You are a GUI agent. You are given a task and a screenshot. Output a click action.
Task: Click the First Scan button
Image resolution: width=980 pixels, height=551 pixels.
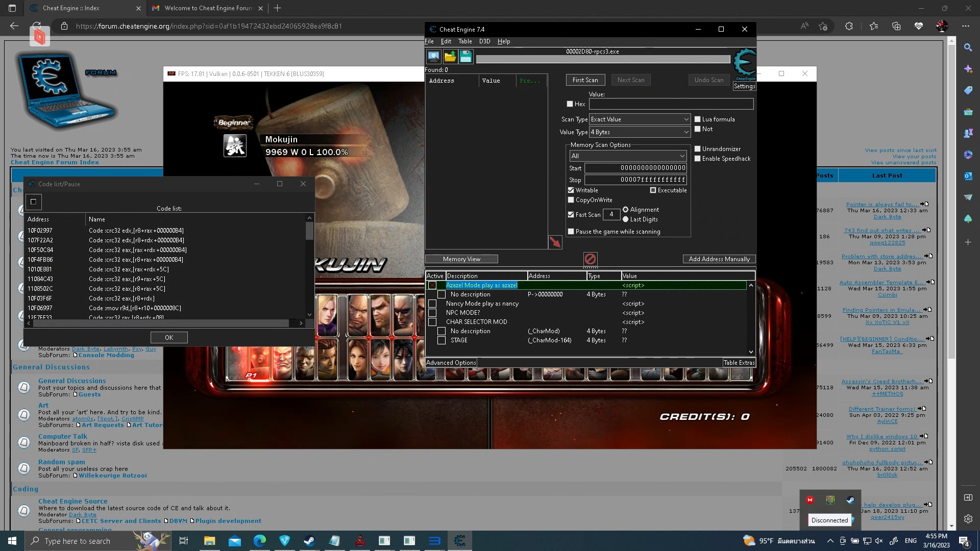585,80
